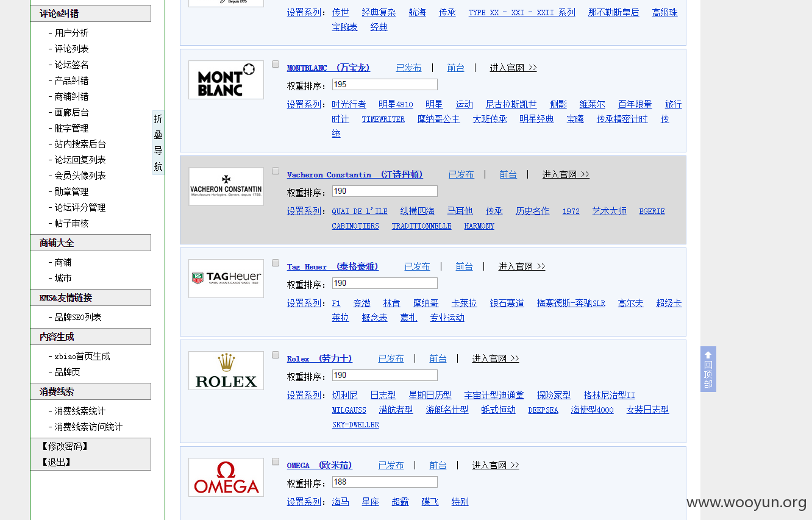Image resolution: width=812 pixels, height=520 pixels.
Task: Click 进入官网 >> for Rolex
Action: pos(496,358)
